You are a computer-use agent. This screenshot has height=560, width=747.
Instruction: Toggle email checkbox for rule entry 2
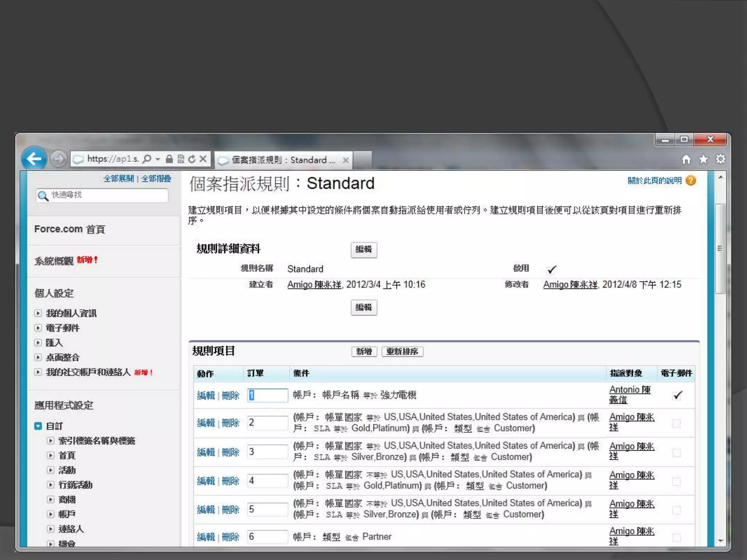[677, 423]
